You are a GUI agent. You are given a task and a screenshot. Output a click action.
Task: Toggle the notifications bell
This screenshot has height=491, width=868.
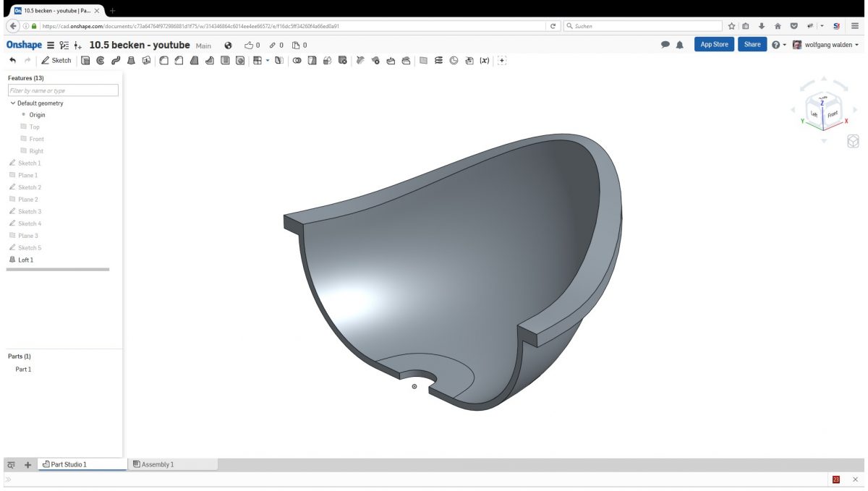(x=680, y=44)
